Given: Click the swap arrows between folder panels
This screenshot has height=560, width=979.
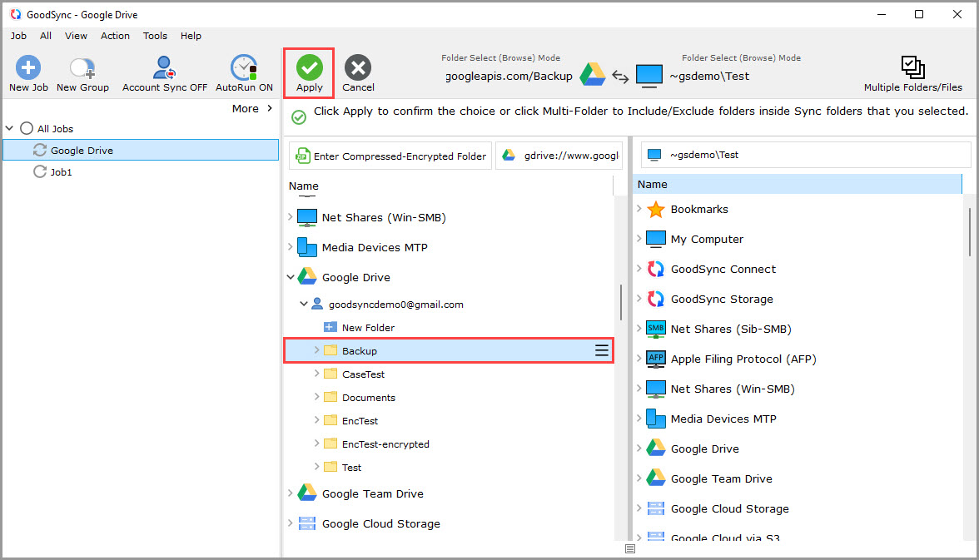Looking at the screenshot, I should click(620, 74).
